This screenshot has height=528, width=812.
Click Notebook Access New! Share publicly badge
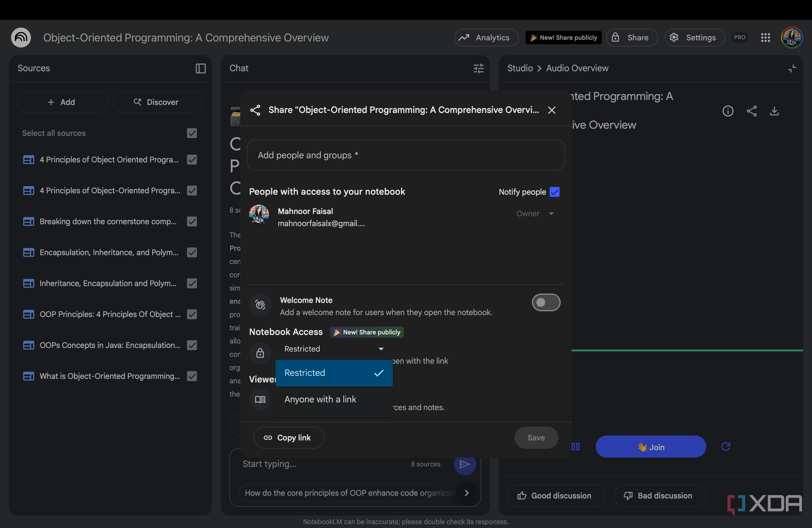(367, 332)
